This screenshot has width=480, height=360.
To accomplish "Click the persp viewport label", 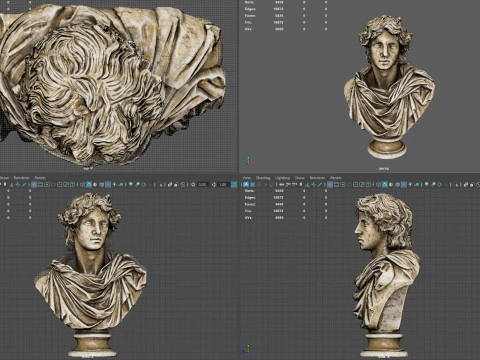I will (x=384, y=168).
